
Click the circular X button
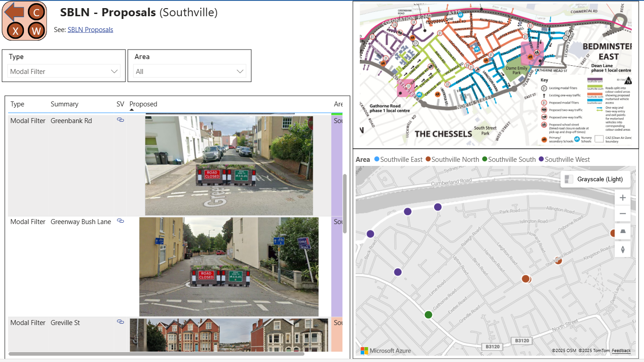(x=16, y=31)
